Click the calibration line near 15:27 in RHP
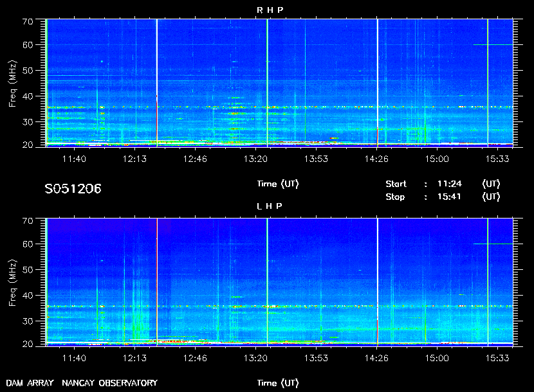Image resolution: width=534 pixels, height=392 pixels. pyautogui.click(x=488, y=83)
